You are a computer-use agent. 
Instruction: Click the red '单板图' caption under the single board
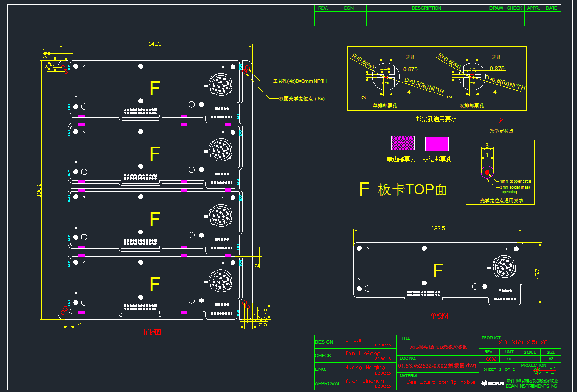[439, 316]
